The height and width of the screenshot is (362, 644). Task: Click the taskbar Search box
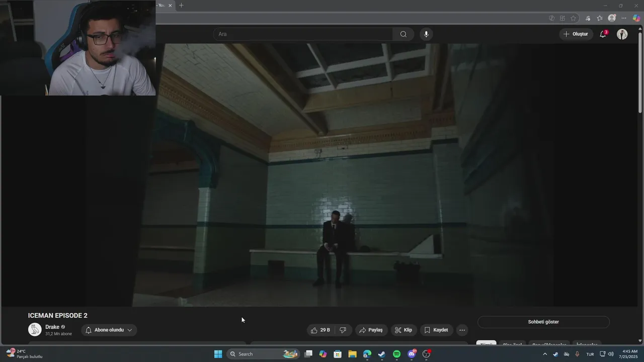tap(264, 354)
